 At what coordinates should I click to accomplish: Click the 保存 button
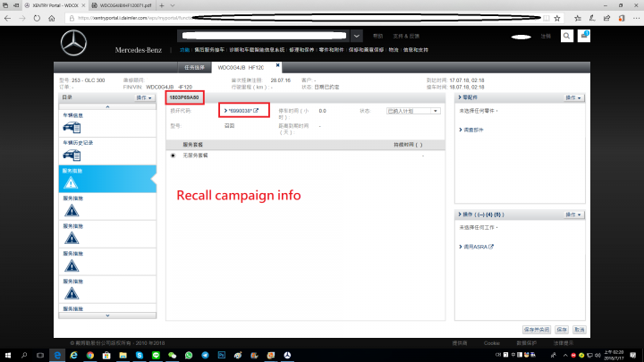coord(562,330)
